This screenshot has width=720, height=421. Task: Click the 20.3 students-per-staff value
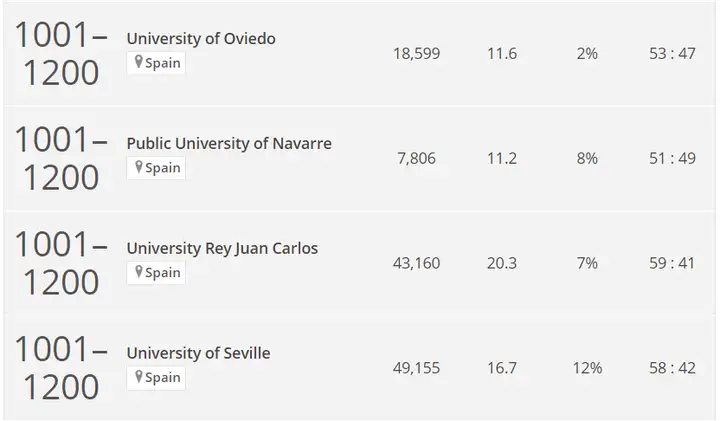pos(502,263)
